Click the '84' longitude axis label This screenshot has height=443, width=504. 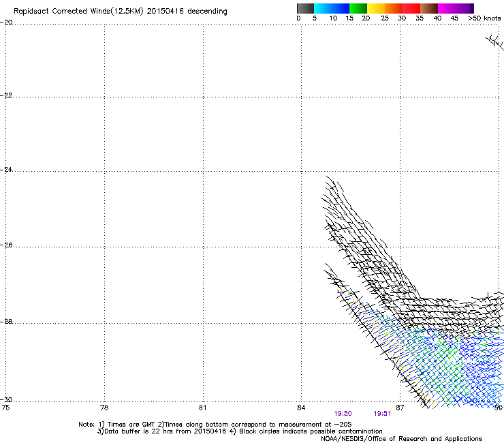click(301, 408)
